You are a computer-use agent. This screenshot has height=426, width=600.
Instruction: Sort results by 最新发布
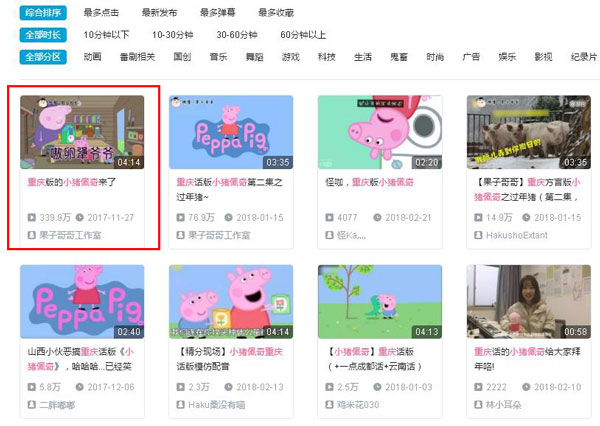[x=159, y=12]
